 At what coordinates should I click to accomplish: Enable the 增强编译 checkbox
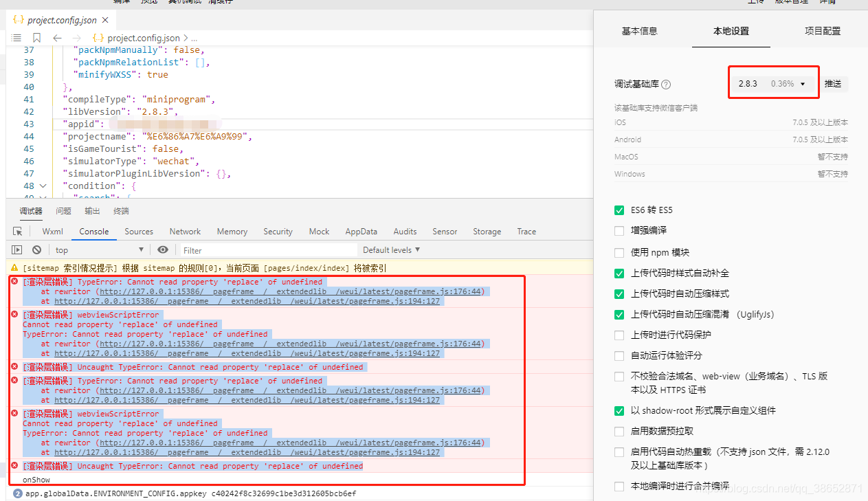[619, 230]
